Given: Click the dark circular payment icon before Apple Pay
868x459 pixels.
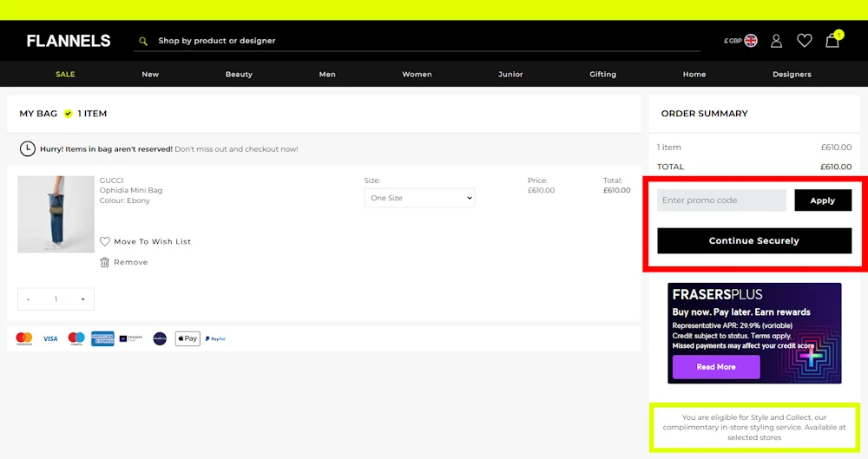Looking at the screenshot, I should coord(160,339).
